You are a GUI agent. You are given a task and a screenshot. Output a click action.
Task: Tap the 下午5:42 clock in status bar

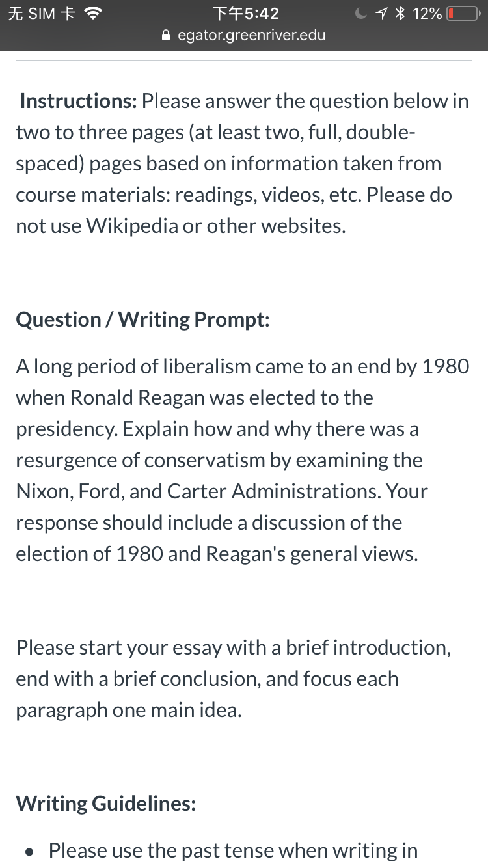[x=245, y=13]
